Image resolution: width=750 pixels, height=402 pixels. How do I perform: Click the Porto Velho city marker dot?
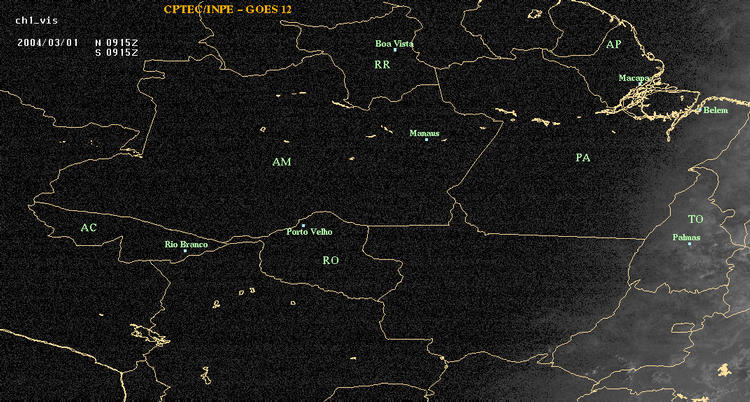(303, 225)
